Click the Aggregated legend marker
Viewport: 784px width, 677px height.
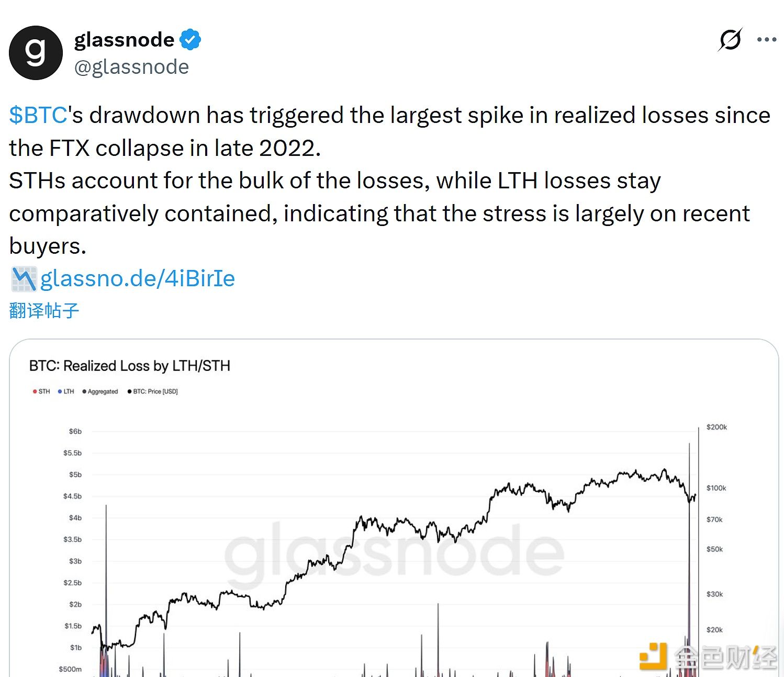[84, 391]
